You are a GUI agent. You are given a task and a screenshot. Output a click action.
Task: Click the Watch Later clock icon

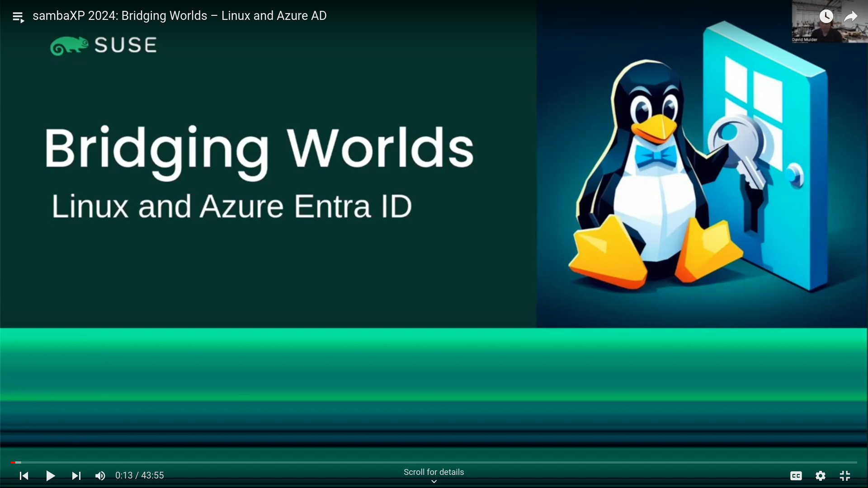[x=826, y=17]
